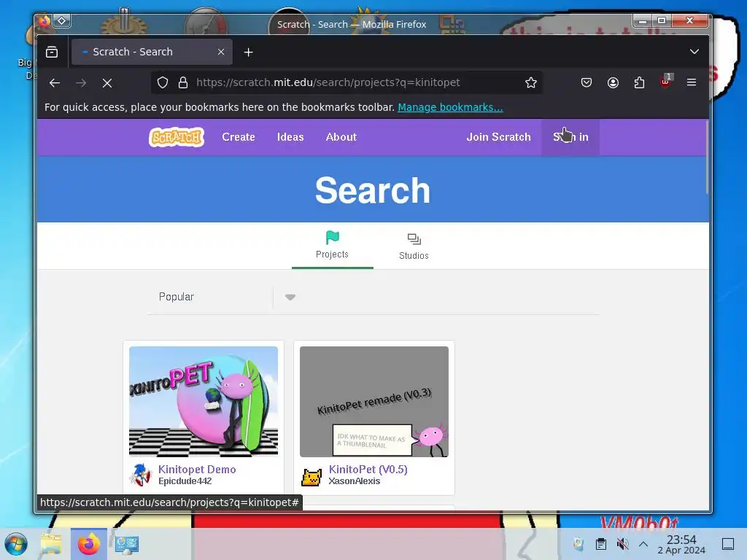
Task: Click the show desktop button
Action: coord(728,544)
